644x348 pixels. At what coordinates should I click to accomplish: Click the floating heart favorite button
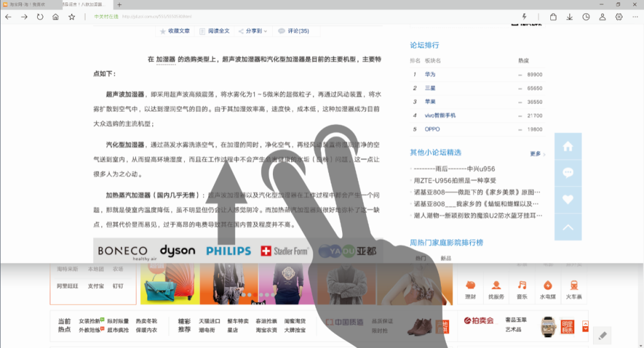pos(568,200)
